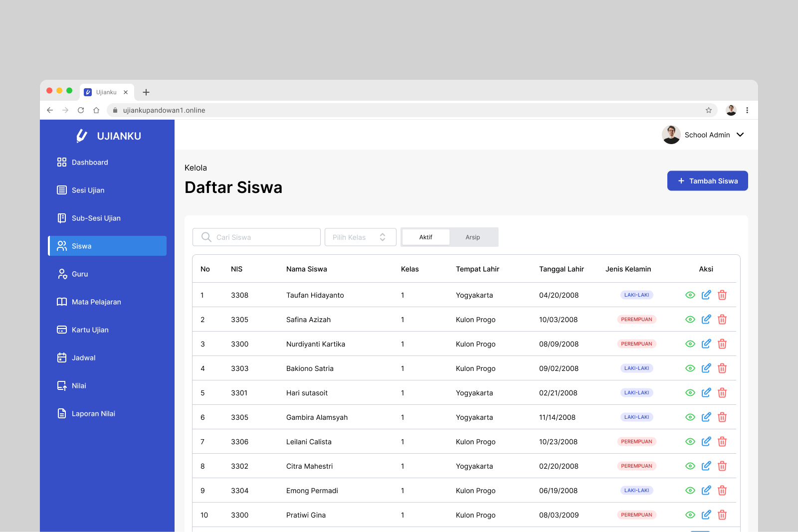This screenshot has width=798, height=532.
Task: Click the trash icon for Bakiono Satria
Action: pos(722,368)
